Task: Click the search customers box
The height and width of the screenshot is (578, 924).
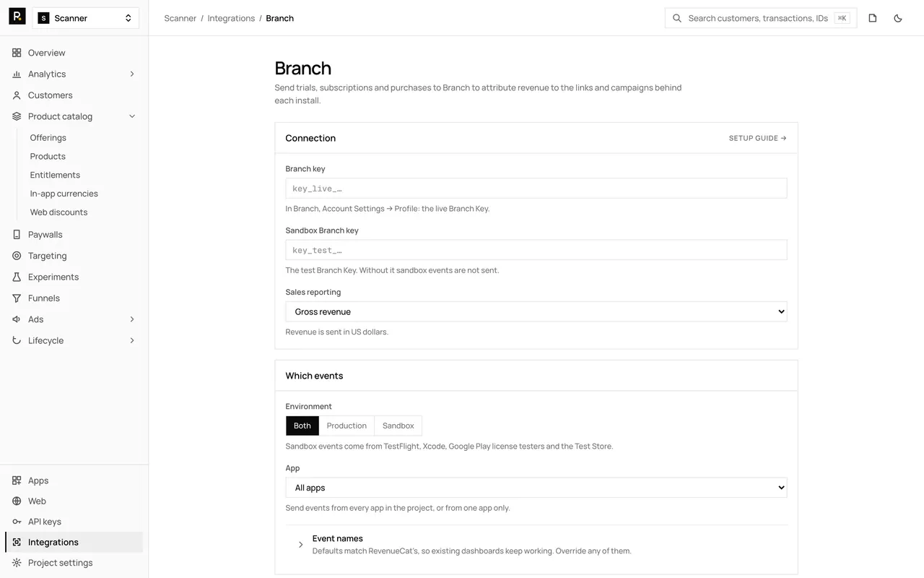Action: click(x=761, y=18)
